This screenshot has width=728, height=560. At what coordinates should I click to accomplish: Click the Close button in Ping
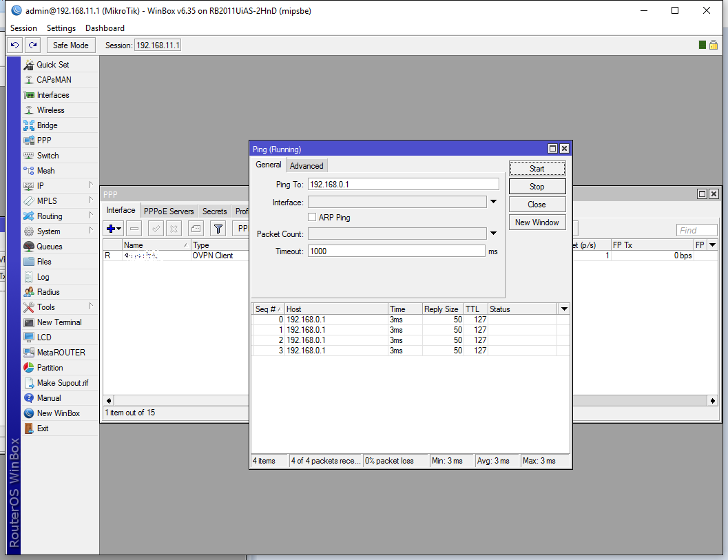point(537,205)
